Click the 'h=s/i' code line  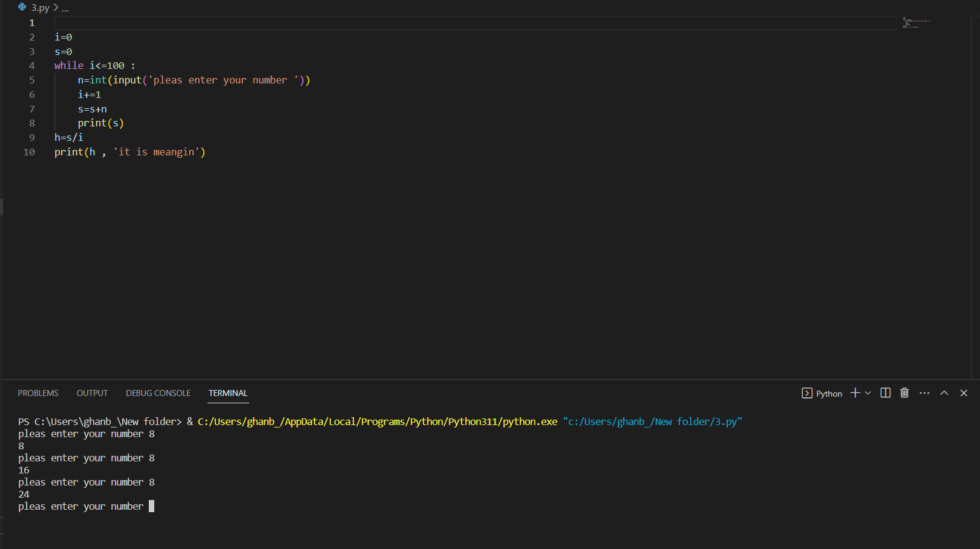pos(69,138)
